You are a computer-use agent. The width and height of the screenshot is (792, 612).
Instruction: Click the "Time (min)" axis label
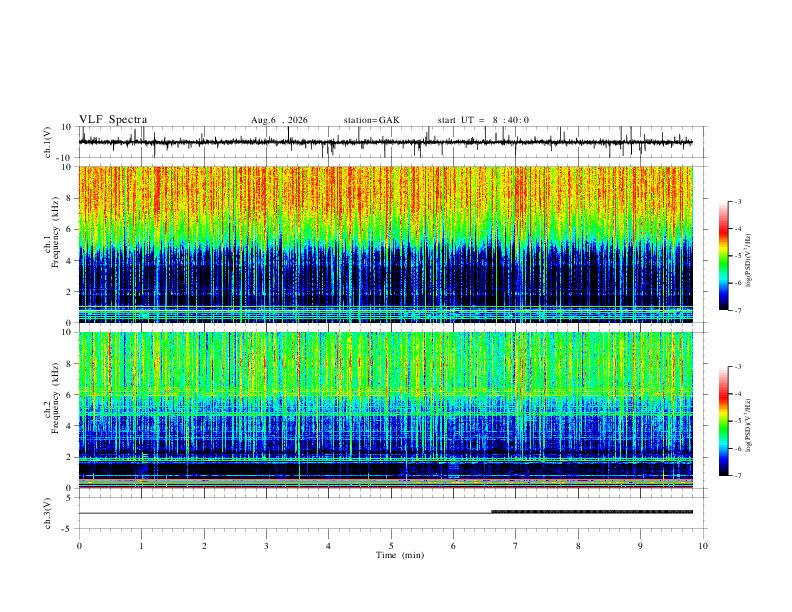pyautogui.click(x=400, y=555)
